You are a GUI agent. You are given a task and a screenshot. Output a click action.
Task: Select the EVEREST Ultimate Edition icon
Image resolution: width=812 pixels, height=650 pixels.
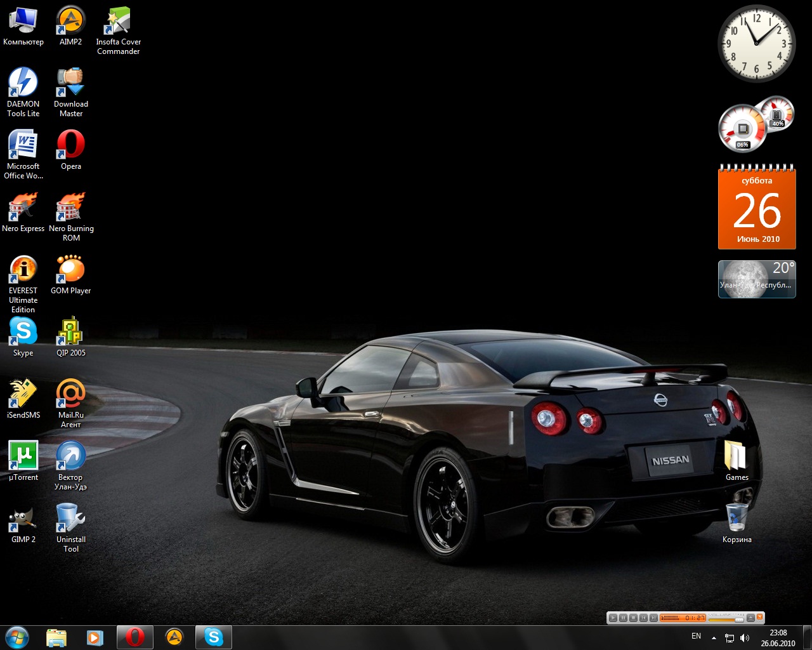(x=23, y=270)
